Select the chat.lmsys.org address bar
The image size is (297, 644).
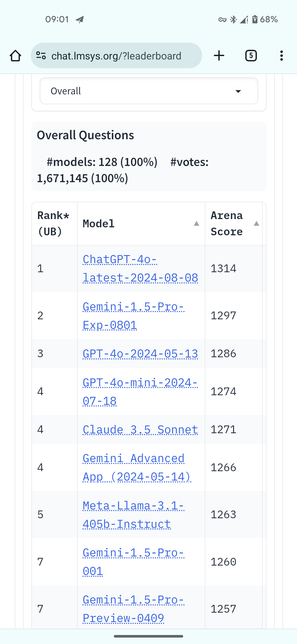tap(116, 56)
